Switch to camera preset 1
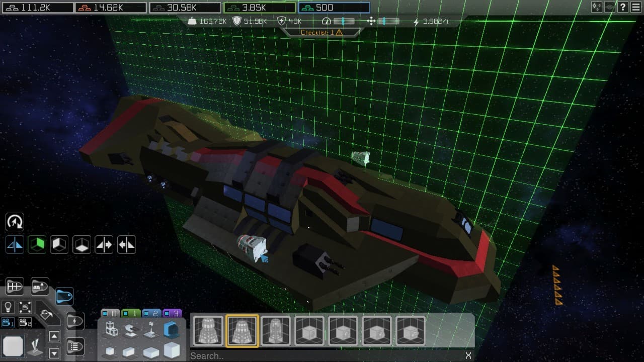 (x=8, y=322)
